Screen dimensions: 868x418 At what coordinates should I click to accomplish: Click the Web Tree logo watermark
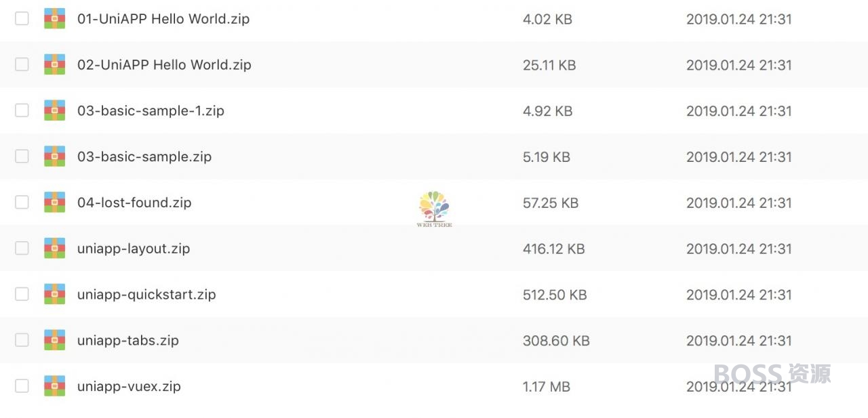[434, 209]
